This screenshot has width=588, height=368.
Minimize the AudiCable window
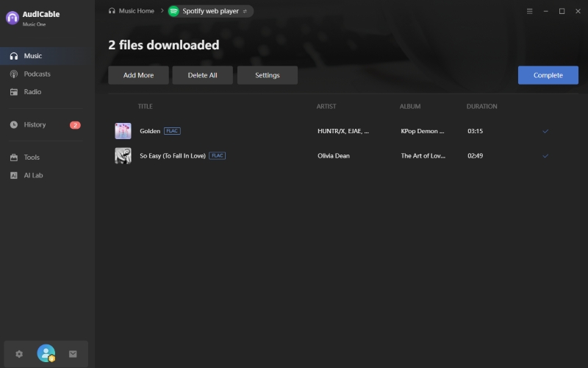(x=545, y=11)
